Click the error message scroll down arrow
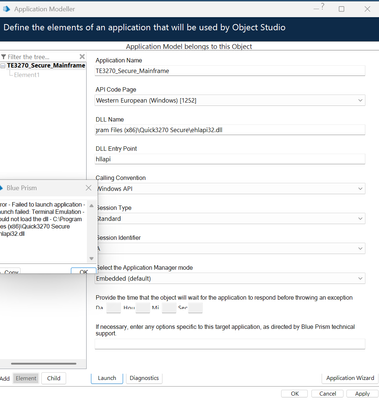 (x=91, y=258)
